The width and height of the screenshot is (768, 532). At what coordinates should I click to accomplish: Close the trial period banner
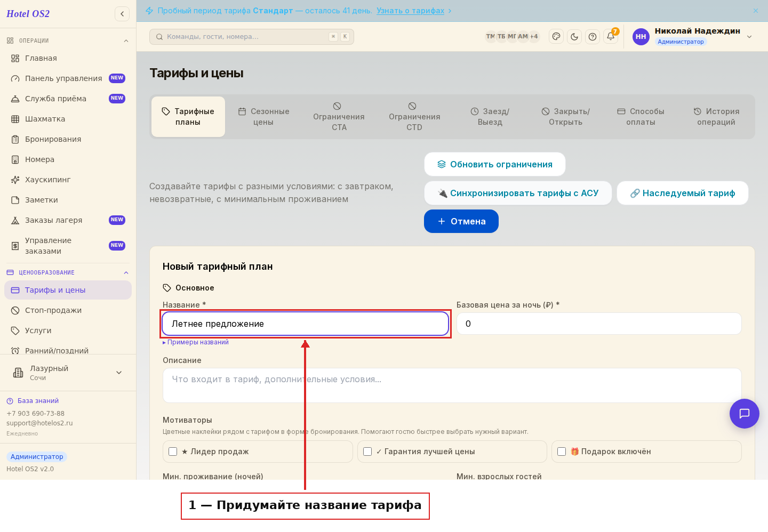click(x=756, y=11)
